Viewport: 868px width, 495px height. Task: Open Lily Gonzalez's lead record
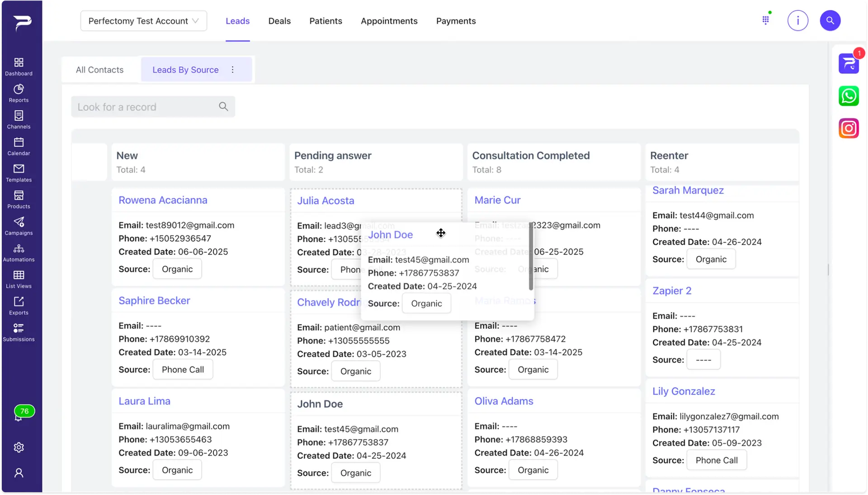[x=684, y=391]
